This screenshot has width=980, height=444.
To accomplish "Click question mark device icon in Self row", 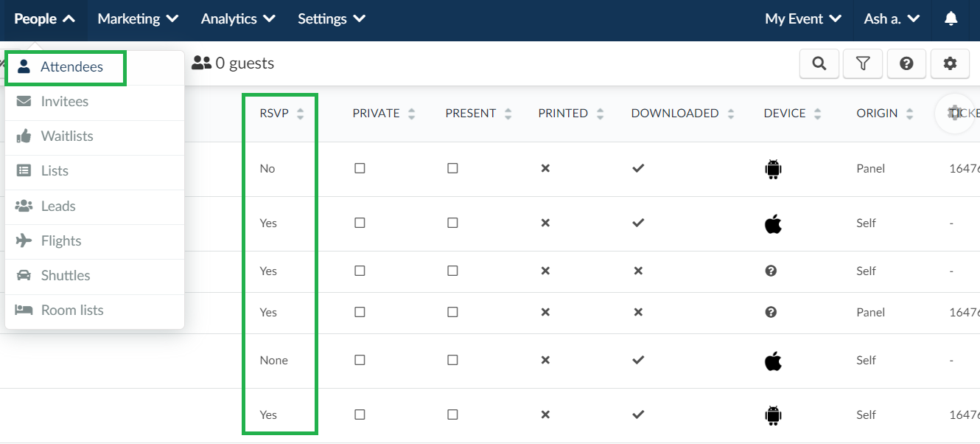I will (x=771, y=271).
